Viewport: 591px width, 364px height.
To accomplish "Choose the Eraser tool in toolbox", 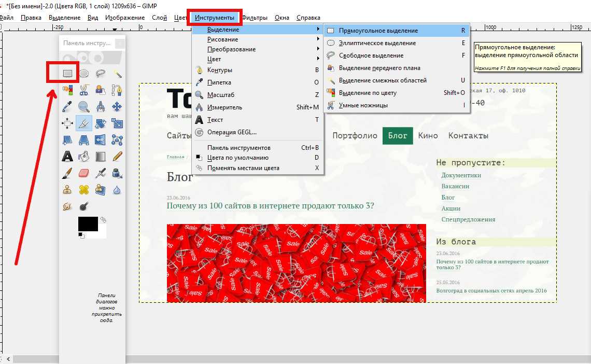I will pyautogui.click(x=84, y=173).
